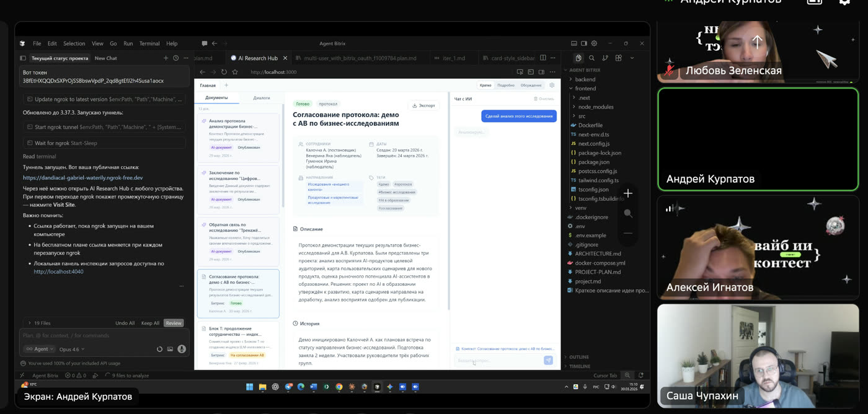868x414 pixels.
Task: Click the Review button
Action: pos(174,323)
